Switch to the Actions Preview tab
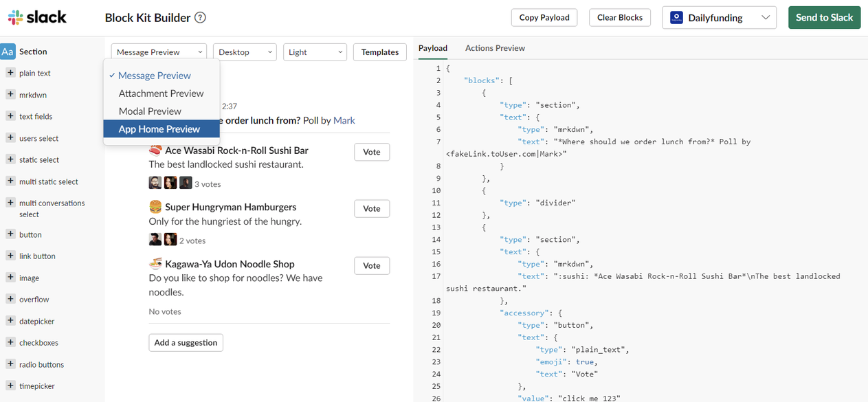 495,48
